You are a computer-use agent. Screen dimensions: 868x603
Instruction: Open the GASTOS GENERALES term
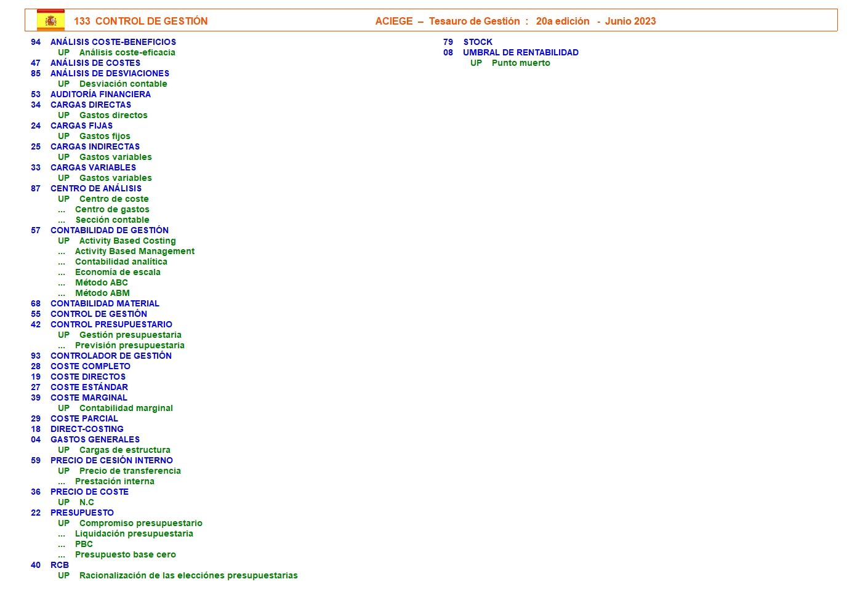(x=95, y=439)
